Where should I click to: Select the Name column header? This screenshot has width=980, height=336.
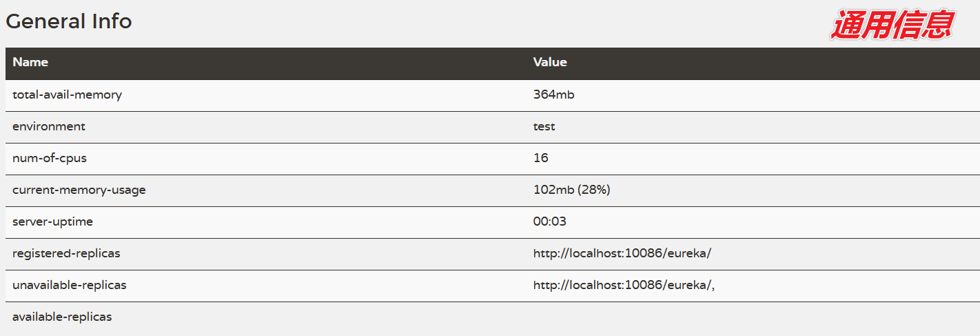[30, 62]
